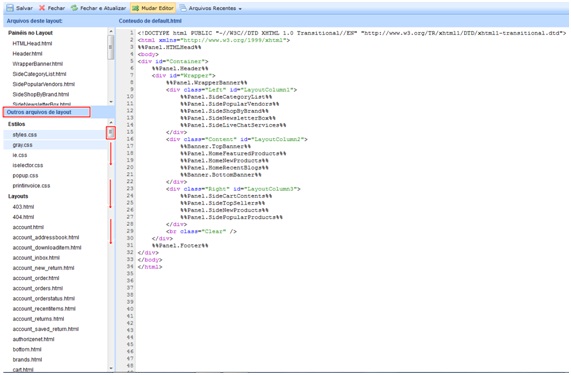Screen dimensions: 571x375
Task: Open account.html layout file
Action: (x=28, y=227)
